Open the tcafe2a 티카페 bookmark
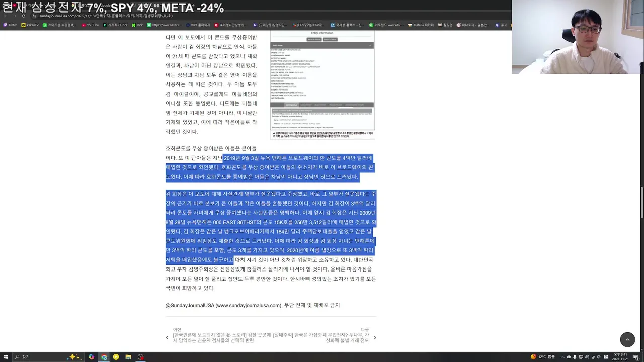Image resolution: width=644 pixels, height=362 pixels. (x=420, y=25)
